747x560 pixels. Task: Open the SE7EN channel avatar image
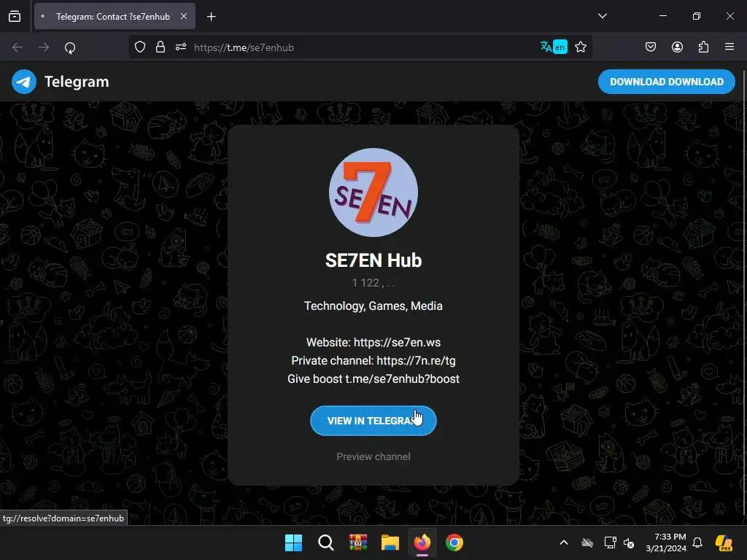tap(373, 192)
